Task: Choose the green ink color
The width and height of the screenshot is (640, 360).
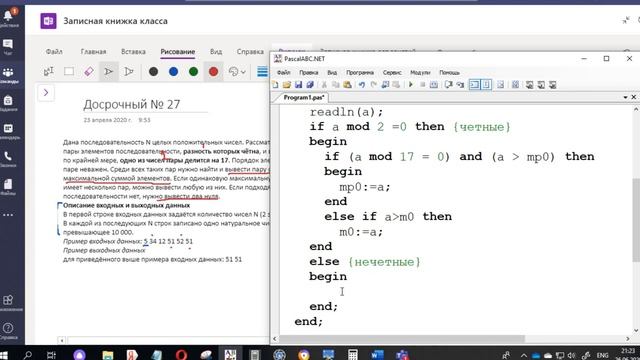Action: 193,71
